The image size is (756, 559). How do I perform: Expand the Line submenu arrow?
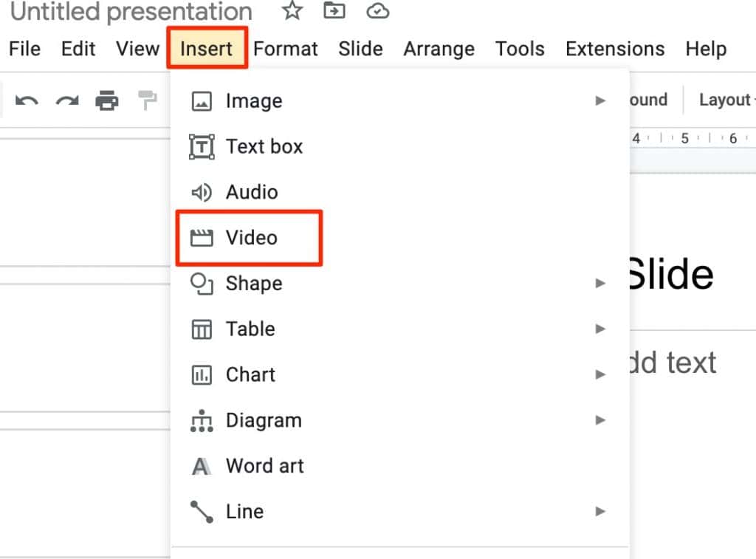coord(600,511)
